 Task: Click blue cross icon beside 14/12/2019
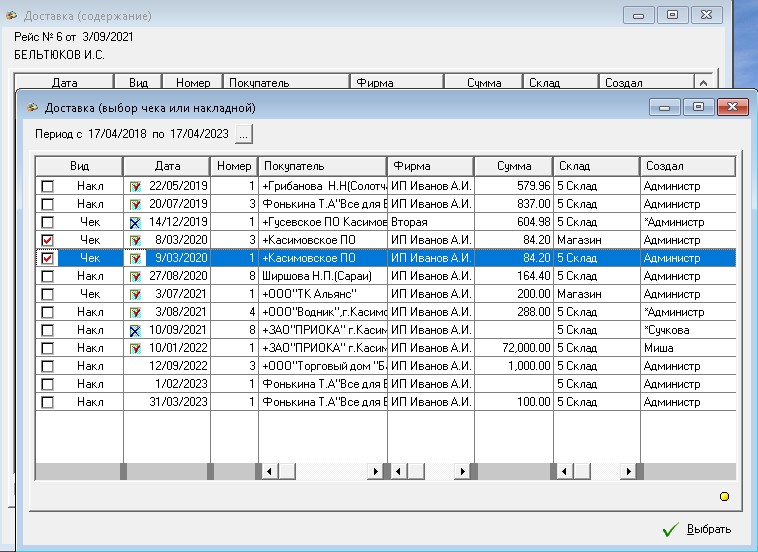click(135, 222)
